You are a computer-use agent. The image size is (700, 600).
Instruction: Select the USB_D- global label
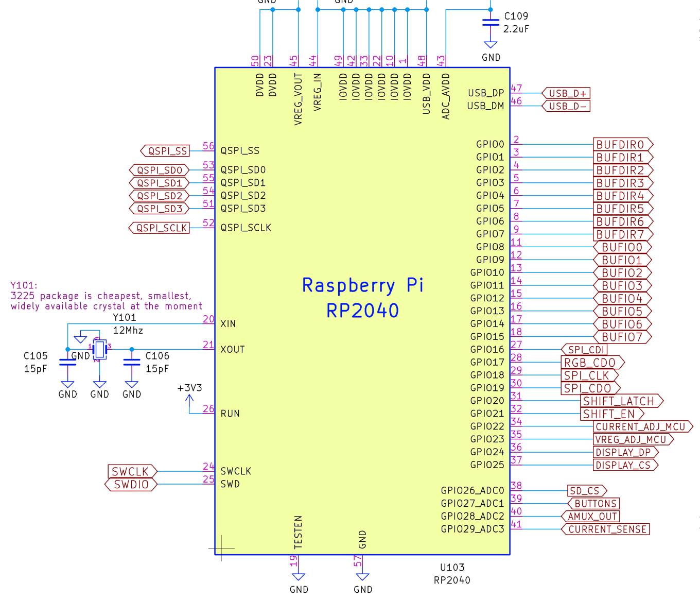coord(566,106)
